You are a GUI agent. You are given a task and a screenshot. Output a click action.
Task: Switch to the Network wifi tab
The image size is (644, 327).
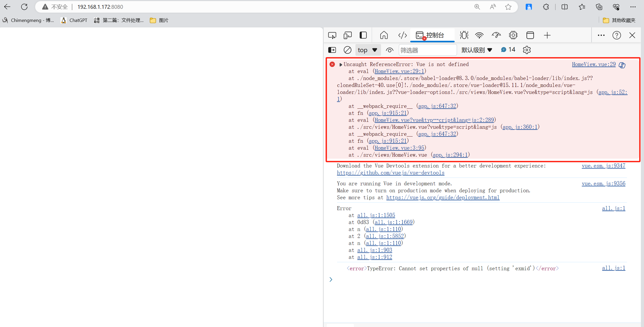pos(479,35)
